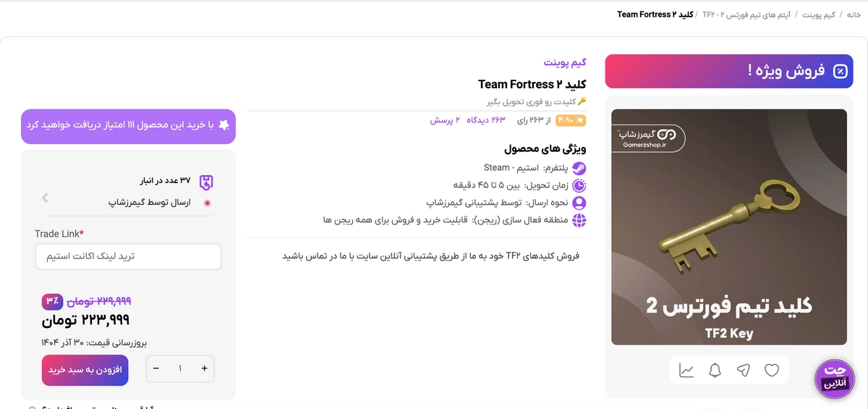Expand seller options with the chevron arrow

pyautogui.click(x=45, y=198)
